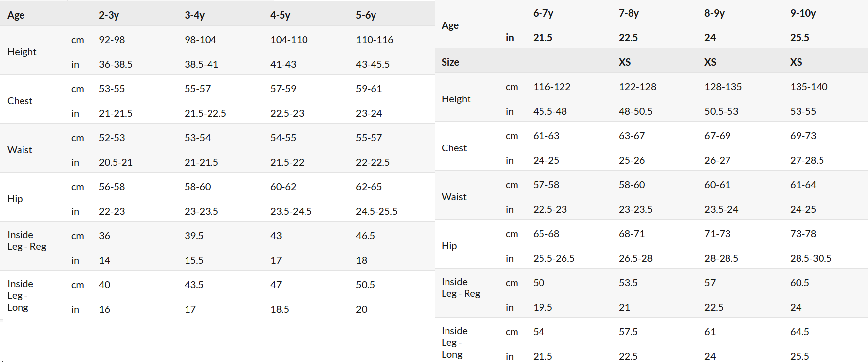Select the 92-98 height cell

pyautogui.click(x=112, y=40)
